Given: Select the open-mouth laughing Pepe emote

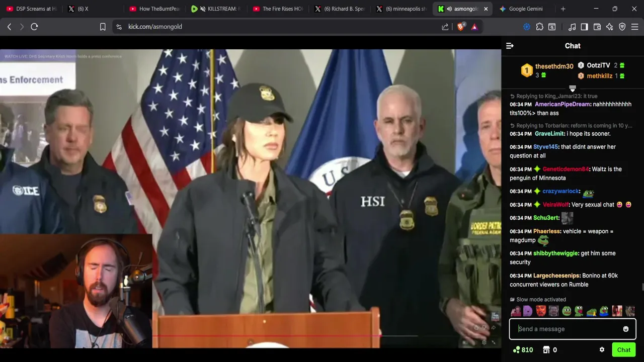Looking at the screenshot, I should pyautogui.click(x=579, y=311).
